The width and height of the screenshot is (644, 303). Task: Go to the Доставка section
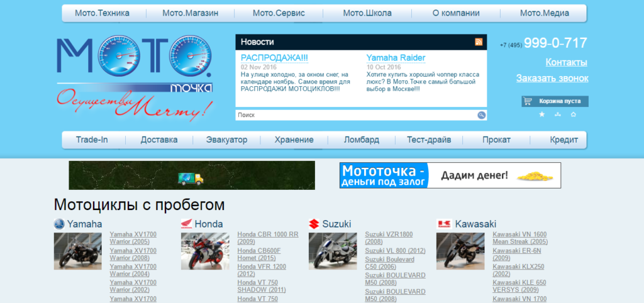coord(159,140)
